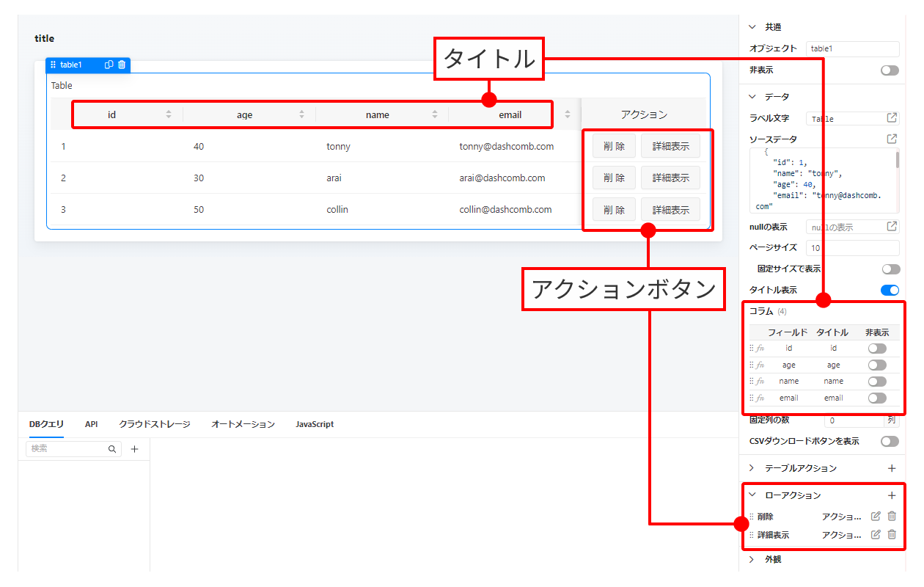Open the JavaScript tab
This screenshot has height=587, width=924.
point(315,424)
